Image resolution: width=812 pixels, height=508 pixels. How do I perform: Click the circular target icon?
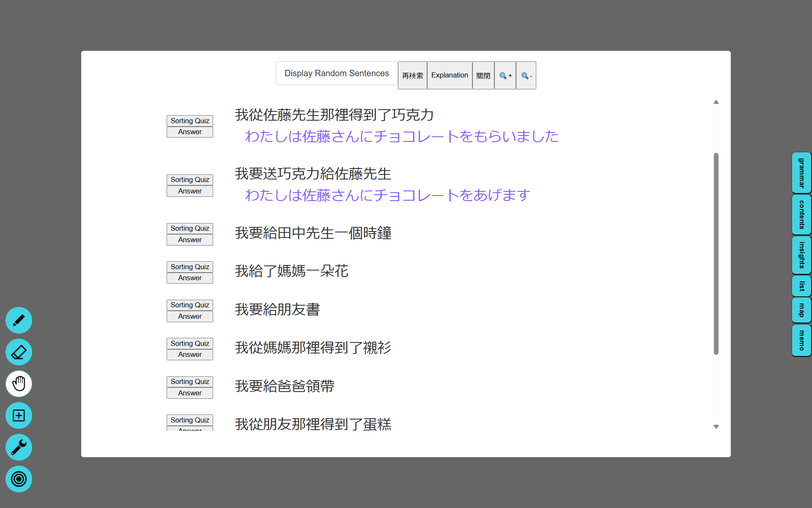19,479
